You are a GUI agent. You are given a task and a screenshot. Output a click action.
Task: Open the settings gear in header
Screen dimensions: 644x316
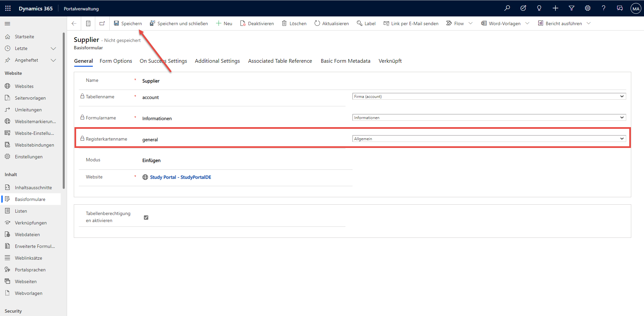[x=588, y=8]
